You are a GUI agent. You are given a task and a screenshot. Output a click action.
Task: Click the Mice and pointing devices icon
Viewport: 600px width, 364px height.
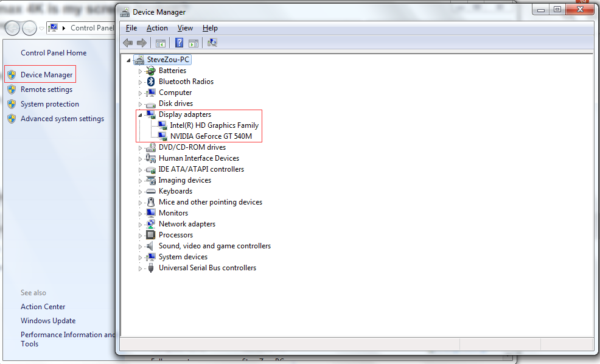151,202
